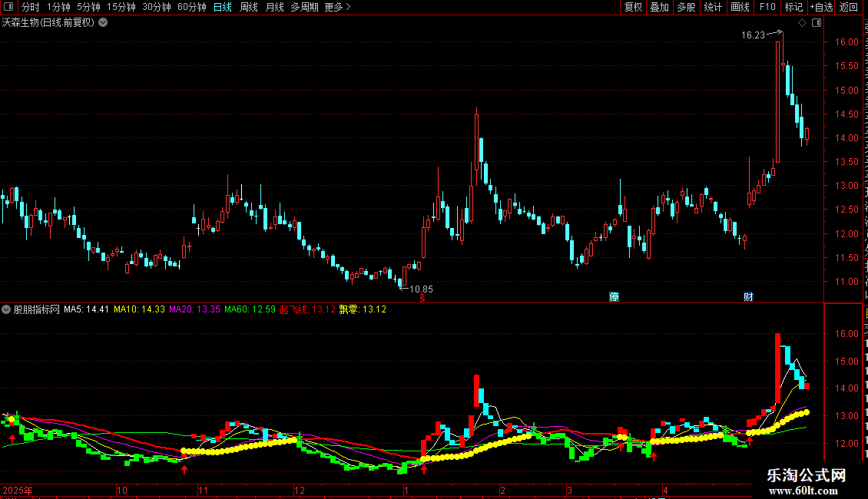Screen dimensions: 868x499
Task: Click the MA60: 12.59 label
Action: point(250,309)
